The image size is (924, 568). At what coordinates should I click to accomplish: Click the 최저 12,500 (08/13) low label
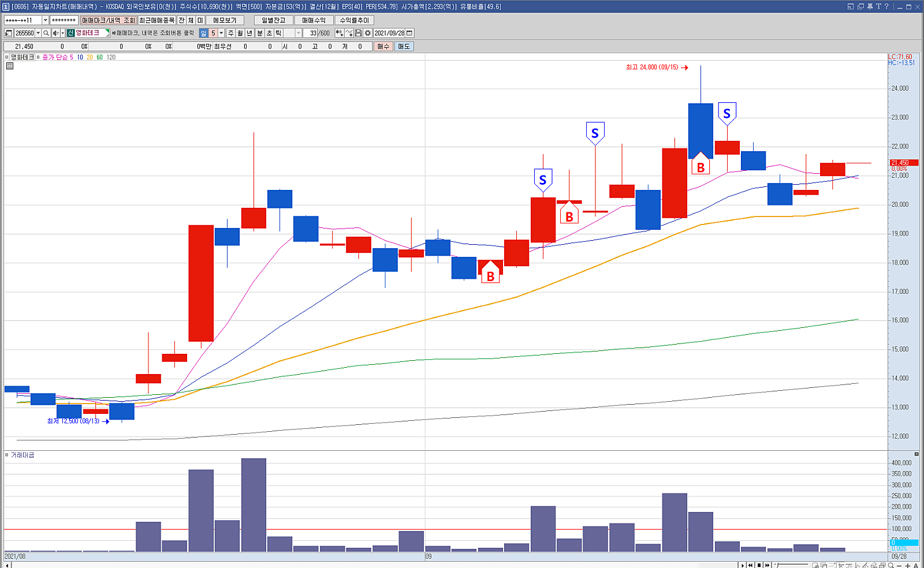click(73, 421)
